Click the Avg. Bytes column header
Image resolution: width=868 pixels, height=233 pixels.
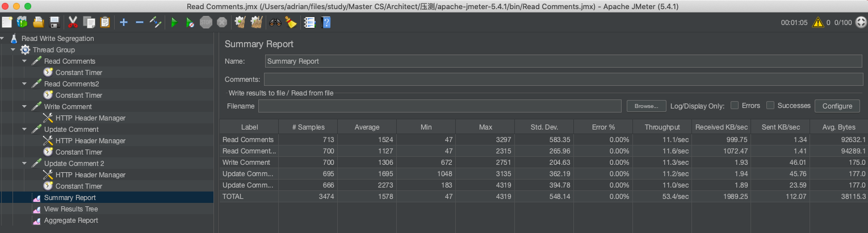coord(838,127)
